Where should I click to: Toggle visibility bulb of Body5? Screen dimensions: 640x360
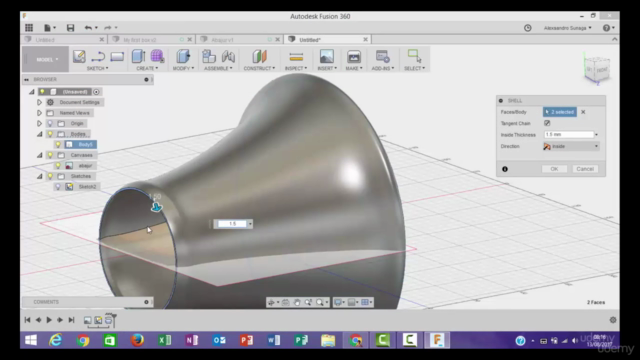(x=58, y=144)
